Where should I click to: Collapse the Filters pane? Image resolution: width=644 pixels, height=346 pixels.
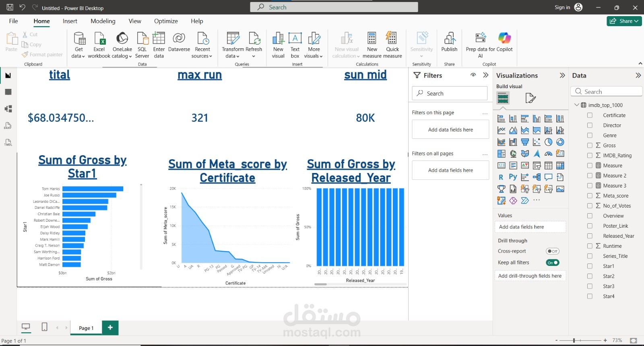click(485, 75)
